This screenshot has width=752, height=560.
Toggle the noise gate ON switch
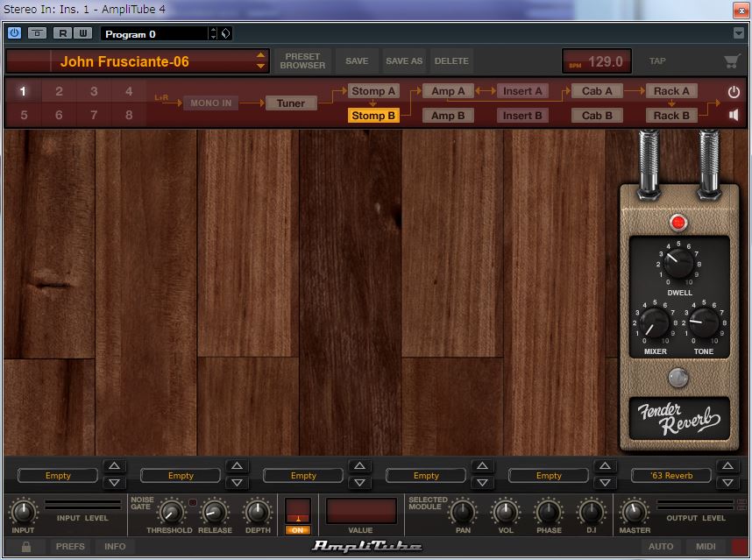(298, 528)
